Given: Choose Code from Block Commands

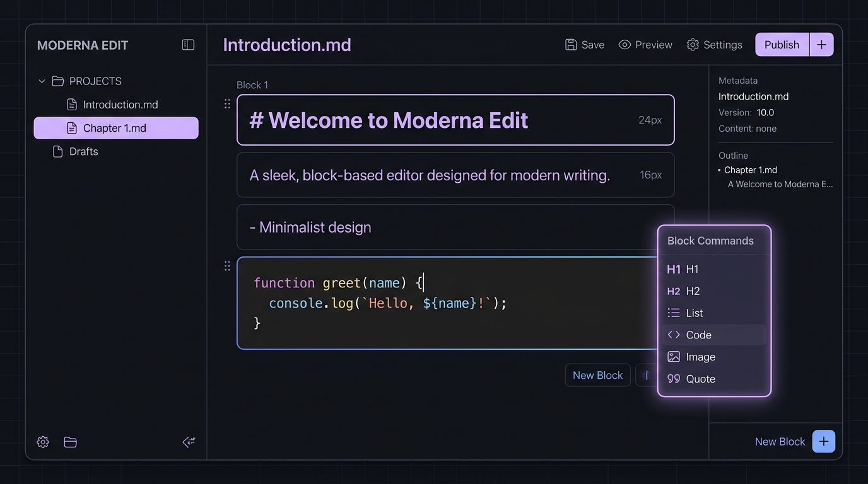Looking at the screenshot, I should click(714, 335).
